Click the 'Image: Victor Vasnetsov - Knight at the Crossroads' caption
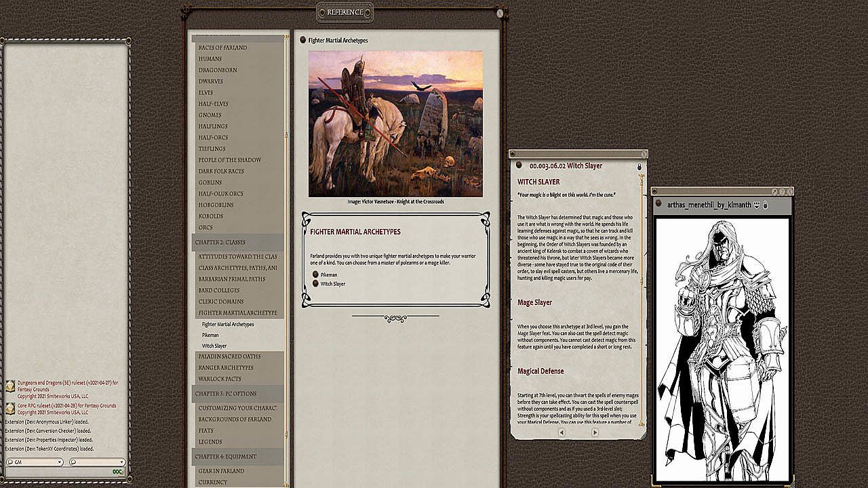The image size is (868, 488). click(x=395, y=201)
